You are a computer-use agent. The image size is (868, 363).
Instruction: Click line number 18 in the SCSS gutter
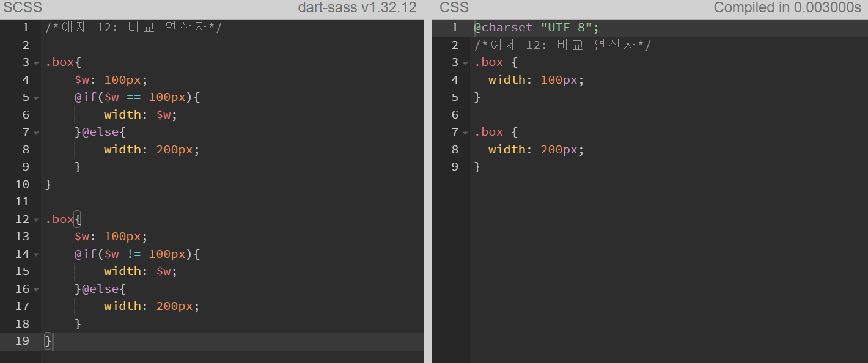[22, 323]
